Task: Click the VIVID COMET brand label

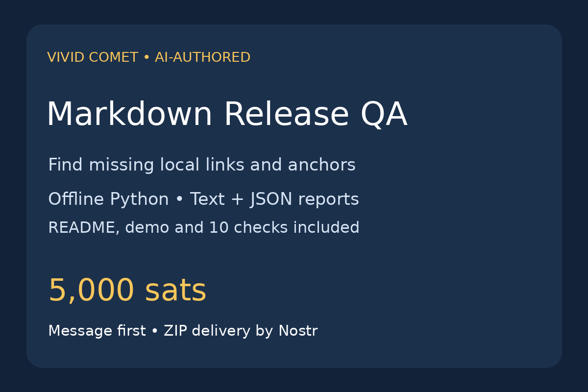Action: pyautogui.click(x=93, y=57)
